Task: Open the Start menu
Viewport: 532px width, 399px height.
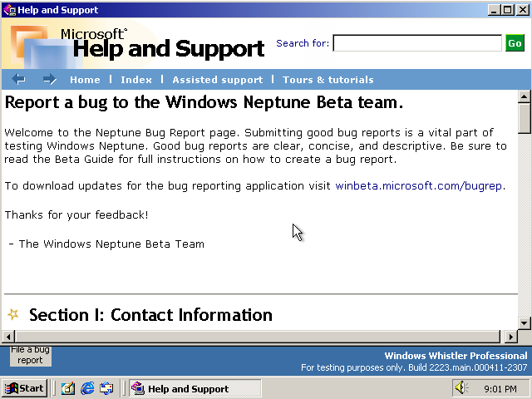Action: [25, 388]
